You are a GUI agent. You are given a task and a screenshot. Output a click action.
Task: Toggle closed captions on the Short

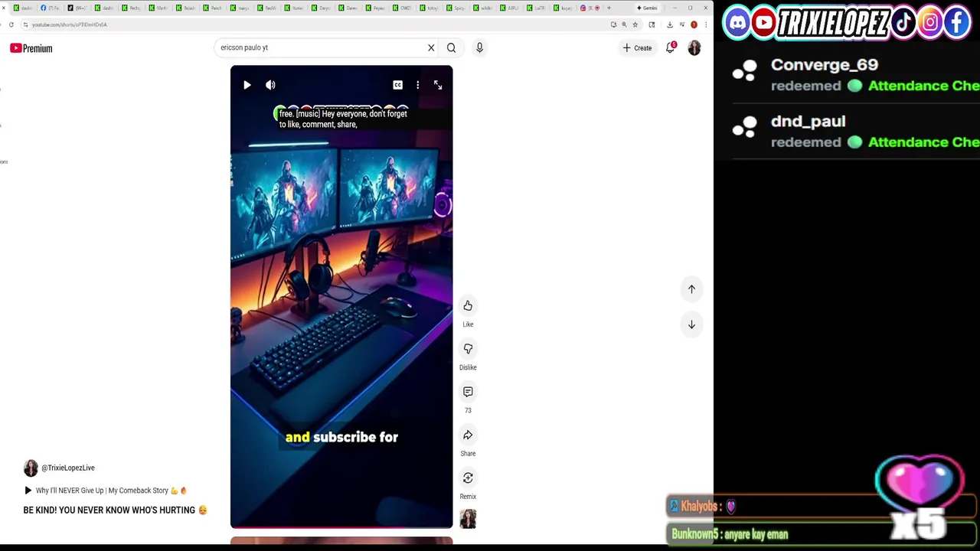pyautogui.click(x=397, y=85)
